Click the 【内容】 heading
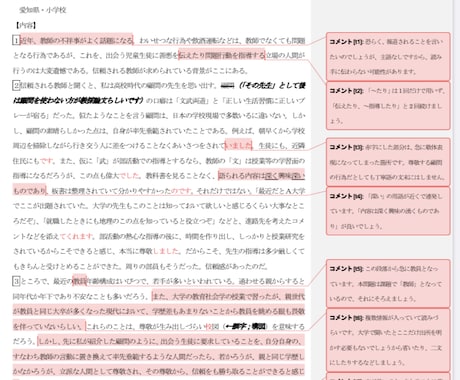This screenshot has width=460, height=380. pos(26,25)
